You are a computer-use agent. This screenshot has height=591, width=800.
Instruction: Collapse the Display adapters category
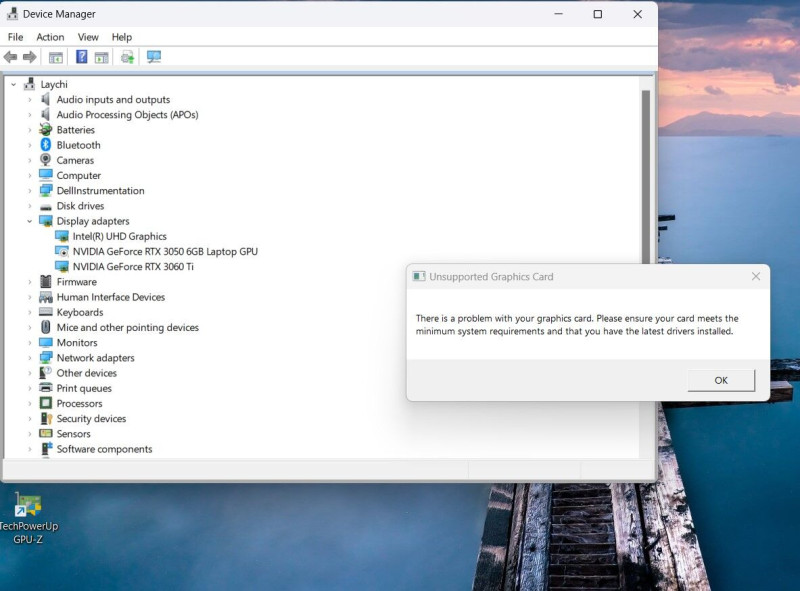pyautogui.click(x=30, y=221)
